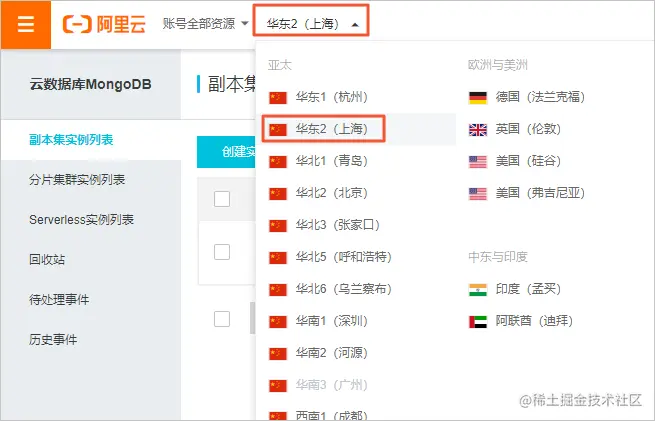Expand the 账号全部资源 resource dropdown
655x421 pixels.
pyautogui.click(x=205, y=24)
